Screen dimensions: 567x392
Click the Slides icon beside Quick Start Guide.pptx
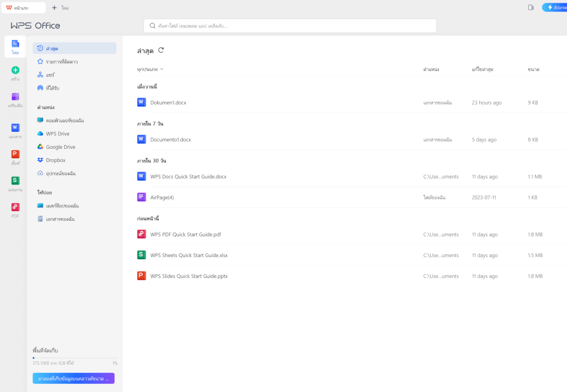coord(141,276)
